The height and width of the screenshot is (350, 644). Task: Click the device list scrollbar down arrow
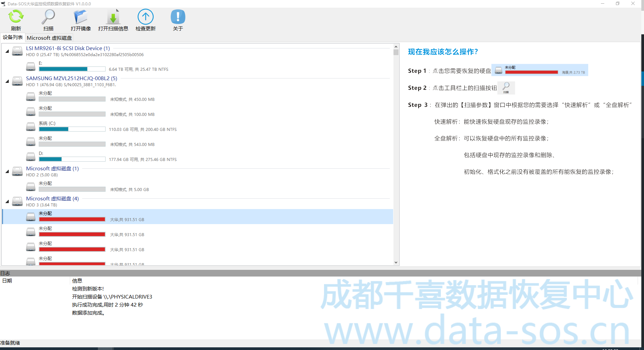tap(396, 262)
